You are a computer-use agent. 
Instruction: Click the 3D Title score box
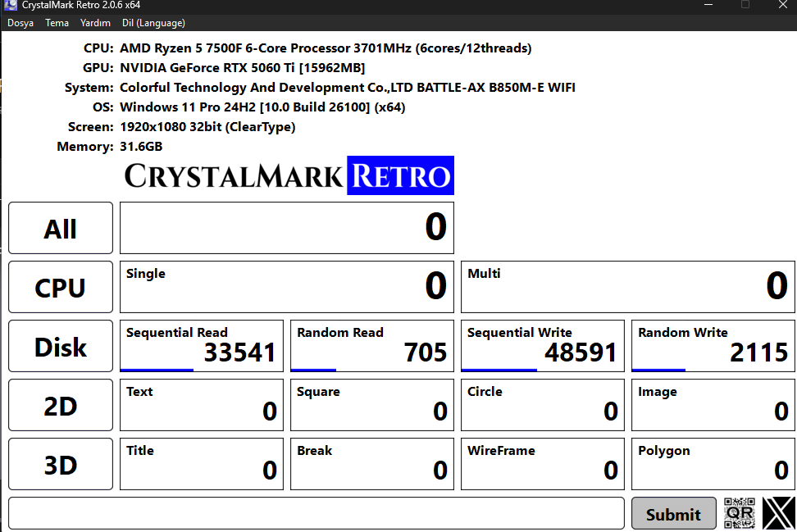201,464
